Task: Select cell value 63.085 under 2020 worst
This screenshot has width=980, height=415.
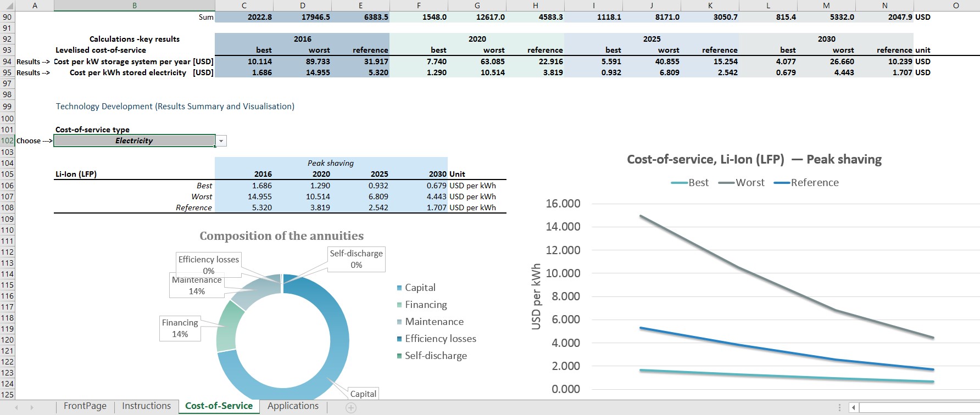Action: [x=477, y=61]
